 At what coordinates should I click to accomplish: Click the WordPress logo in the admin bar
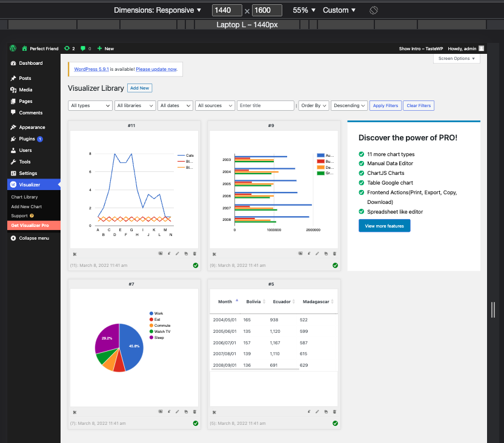coord(13,48)
